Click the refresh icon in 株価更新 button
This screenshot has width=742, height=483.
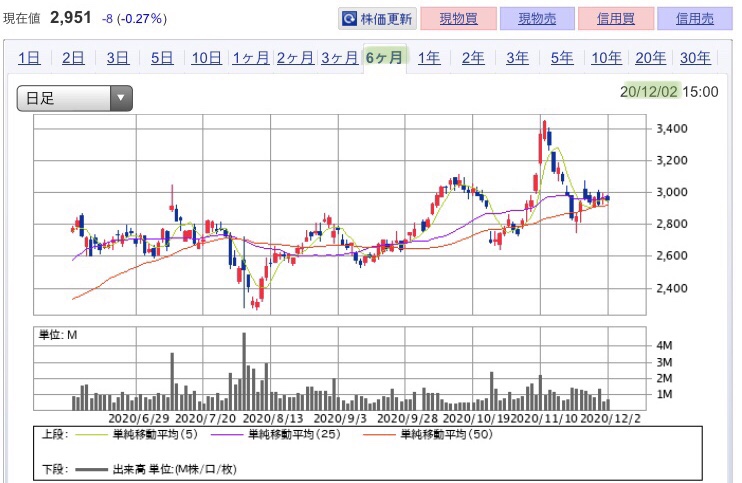[349, 19]
